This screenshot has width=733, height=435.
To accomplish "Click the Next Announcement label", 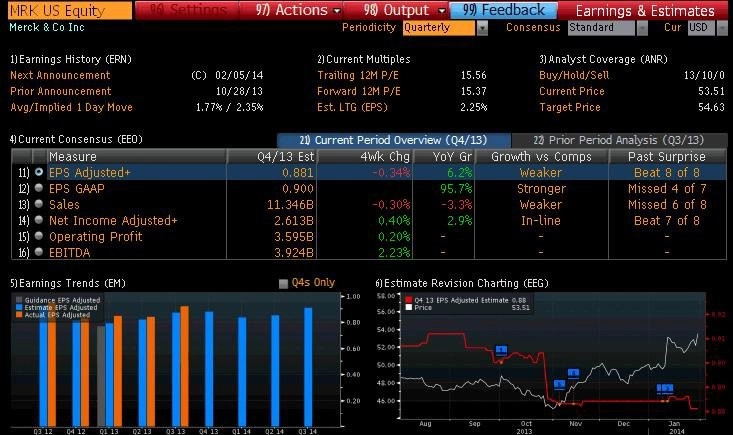I will (60, 75).
